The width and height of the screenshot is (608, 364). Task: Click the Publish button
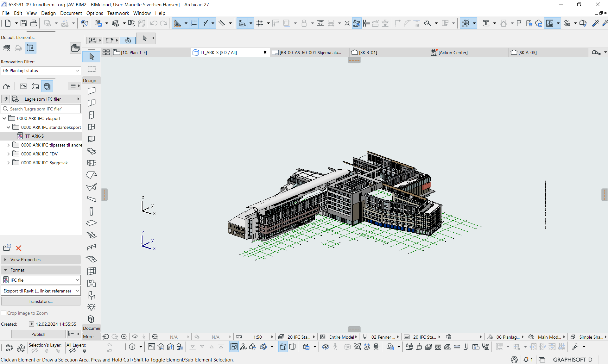(x=38, y=334)
